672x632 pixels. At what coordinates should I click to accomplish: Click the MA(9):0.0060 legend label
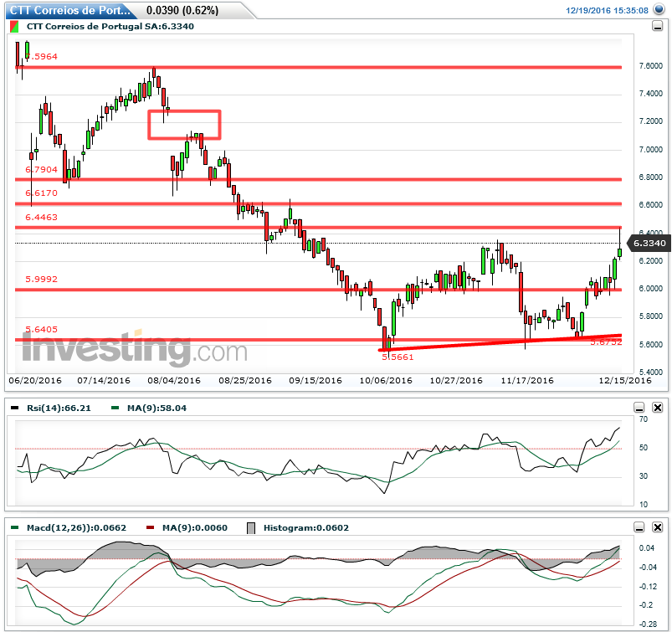click(x=195, y=527)
